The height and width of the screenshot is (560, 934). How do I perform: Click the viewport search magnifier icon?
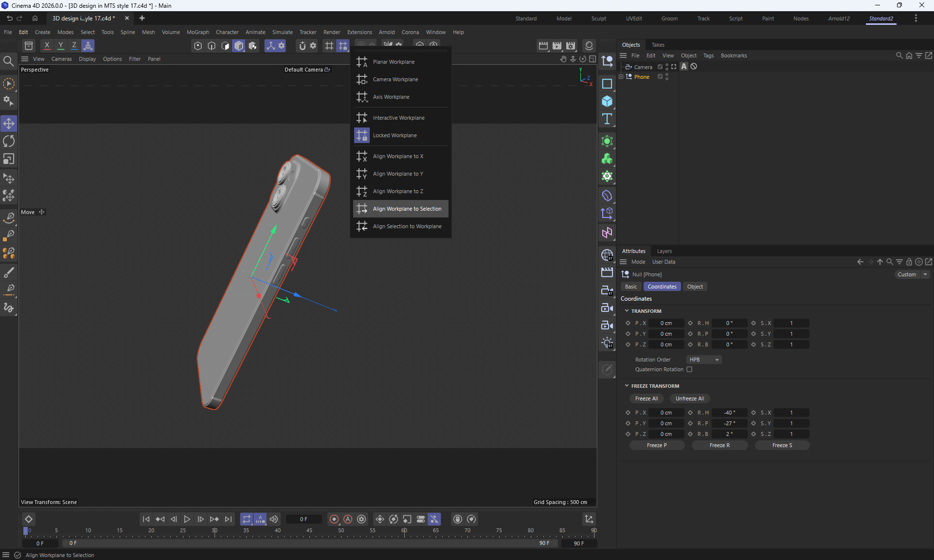click(8, 61)
